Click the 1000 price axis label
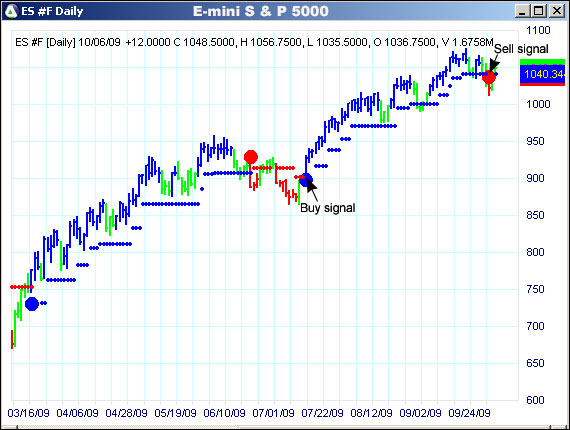The image size is (570, 430). click(x=538, y=104)
